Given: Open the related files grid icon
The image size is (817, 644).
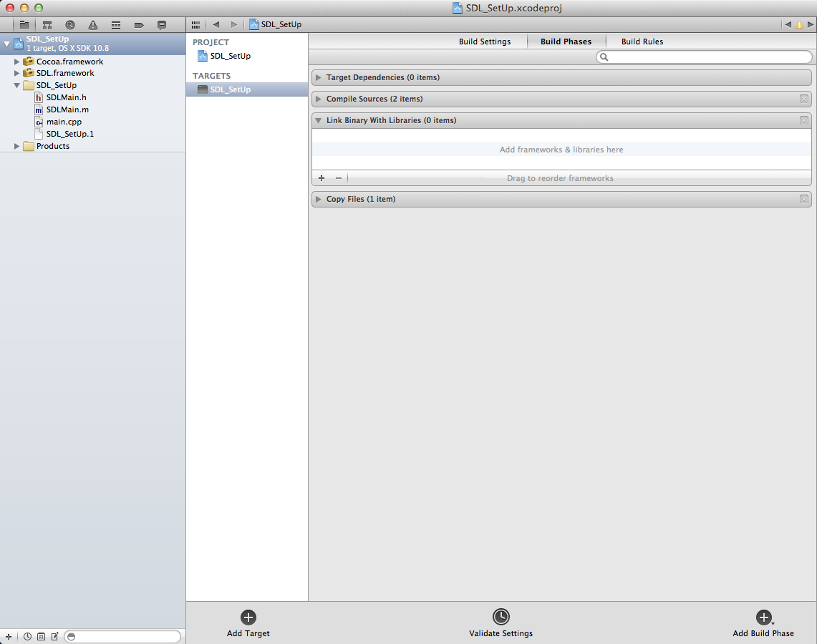Looking at the screenshot, I should 196,24.
